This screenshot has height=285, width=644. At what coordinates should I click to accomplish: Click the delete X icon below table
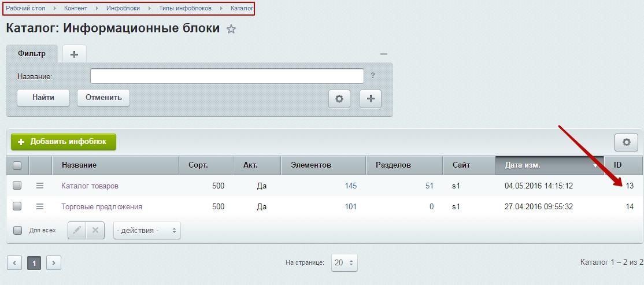[95, 230]
